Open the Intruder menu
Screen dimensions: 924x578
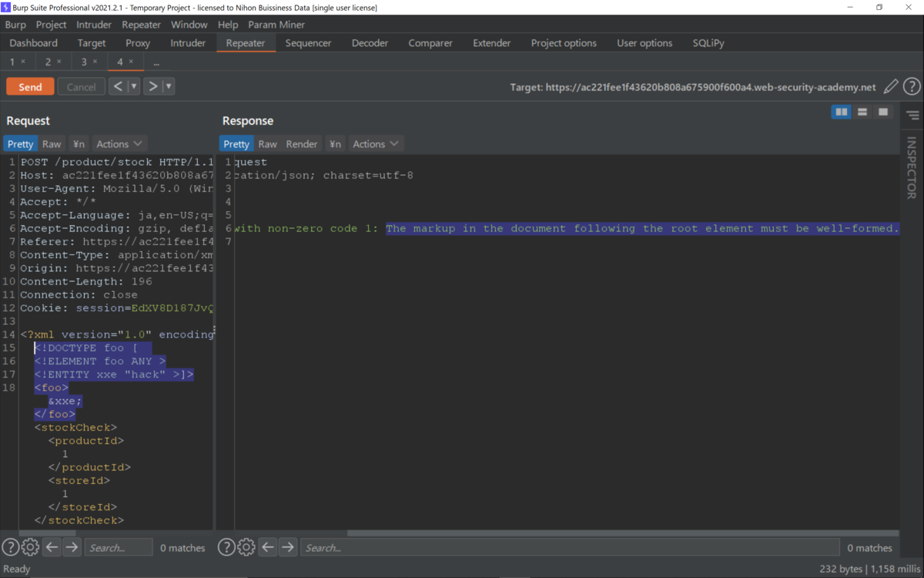[x=94, y=25]
